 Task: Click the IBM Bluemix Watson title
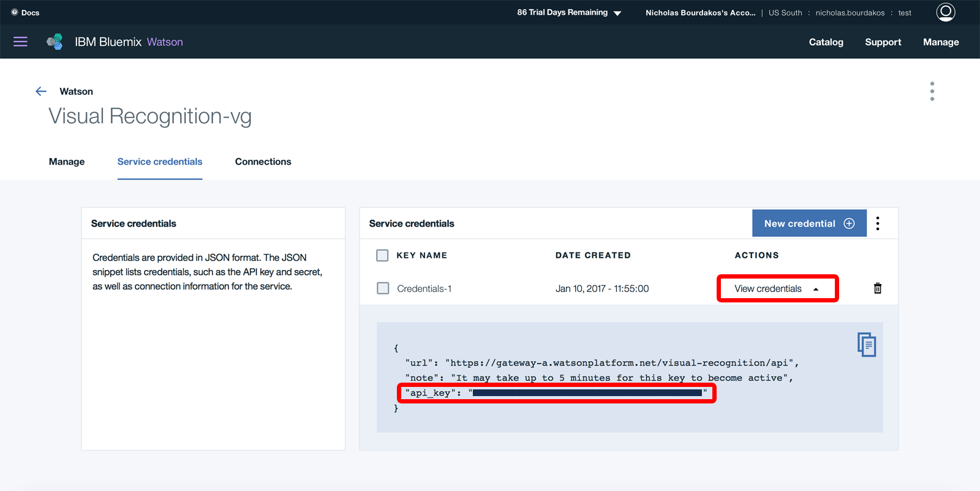pyautogui.click(x=129, y=42)
